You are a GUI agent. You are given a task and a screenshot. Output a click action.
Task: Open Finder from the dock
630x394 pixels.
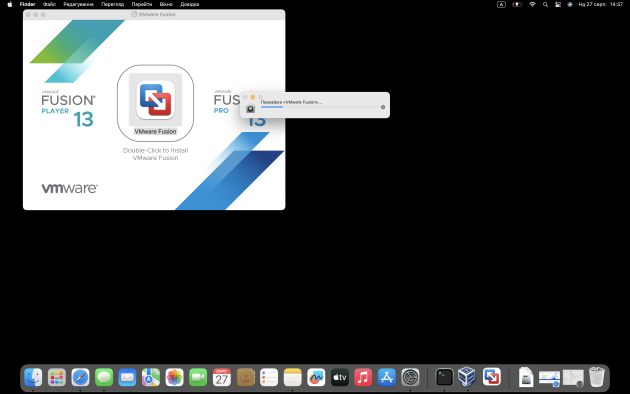(x=33, y=378)
